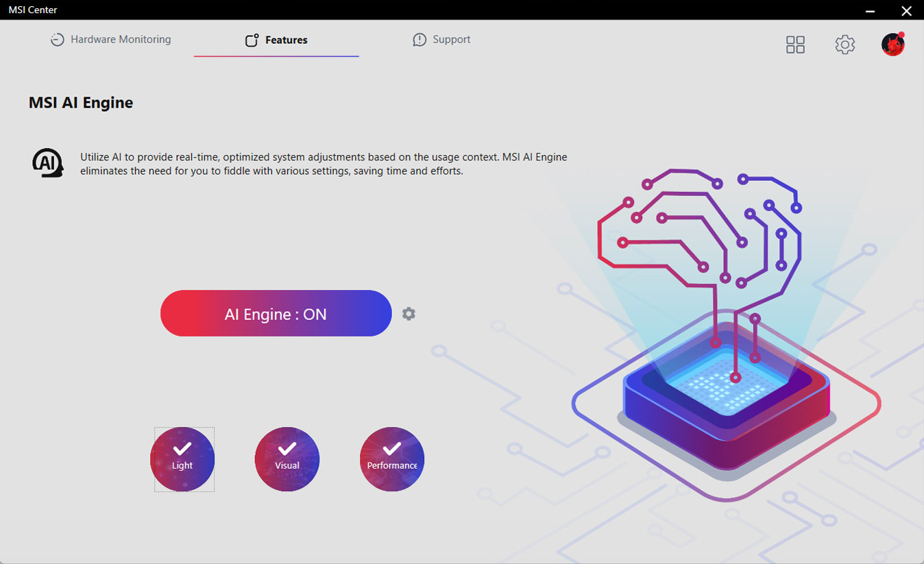Disable the Visual AI feature
924x564 pixels.
287,458
